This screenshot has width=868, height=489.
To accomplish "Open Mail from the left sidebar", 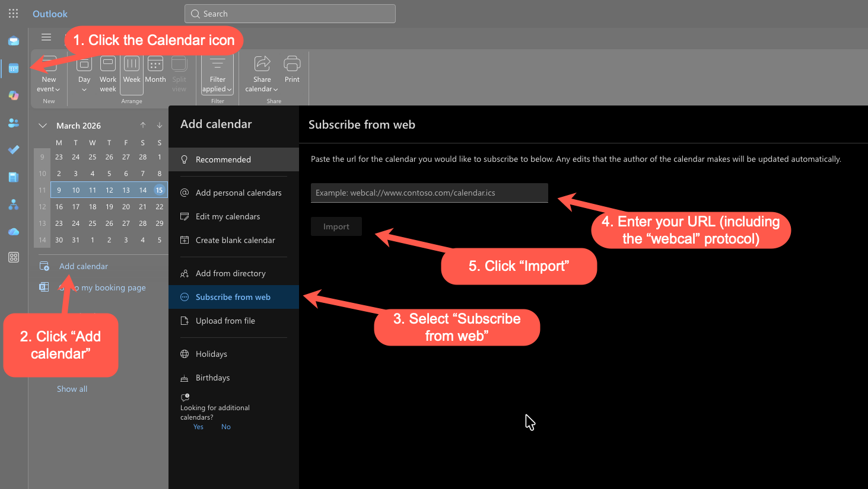I will 13,40.
